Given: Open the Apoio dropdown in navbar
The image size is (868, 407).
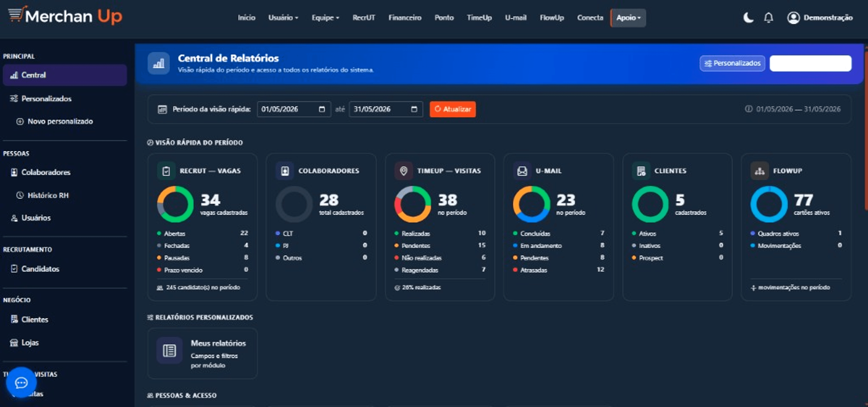Looking at the screenshot, I should (x=628, y=17).
